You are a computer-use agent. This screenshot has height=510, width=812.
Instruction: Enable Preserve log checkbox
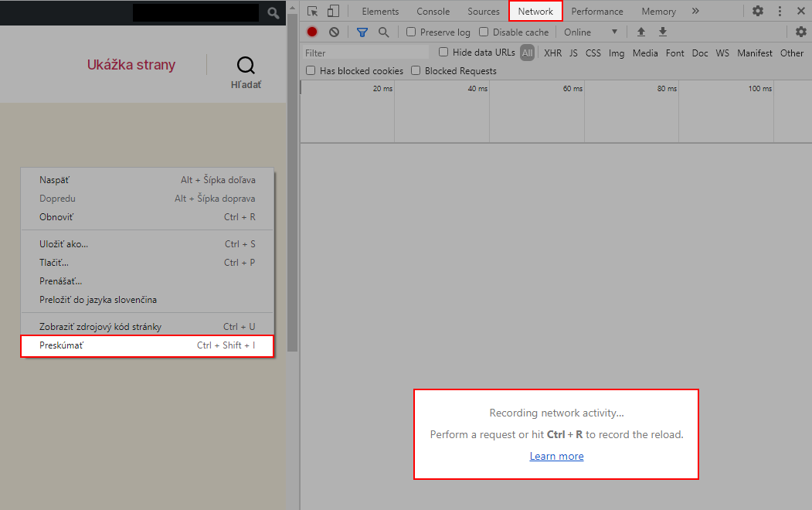[411, 32]
